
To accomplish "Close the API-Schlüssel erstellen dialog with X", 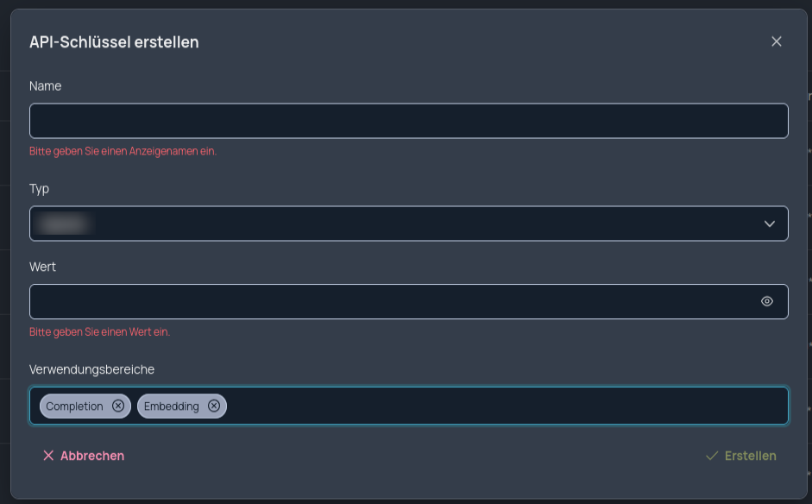I will [x=776, y=41].
